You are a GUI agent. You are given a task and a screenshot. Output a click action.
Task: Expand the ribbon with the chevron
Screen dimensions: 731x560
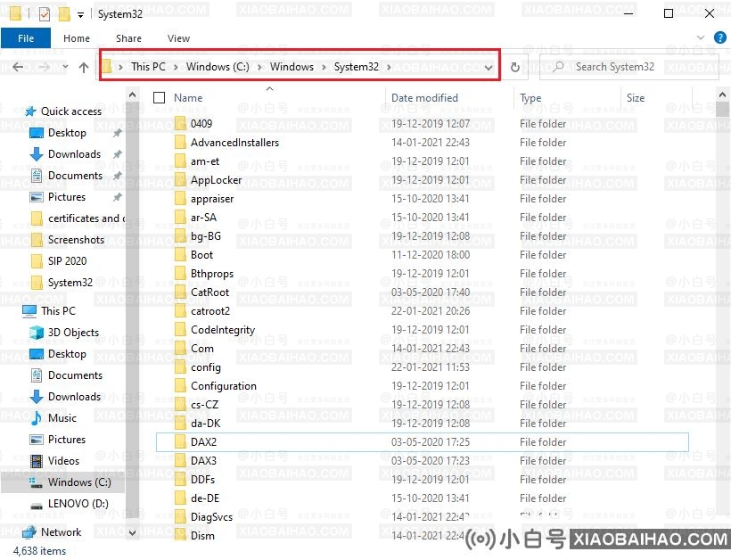[700, 37]
